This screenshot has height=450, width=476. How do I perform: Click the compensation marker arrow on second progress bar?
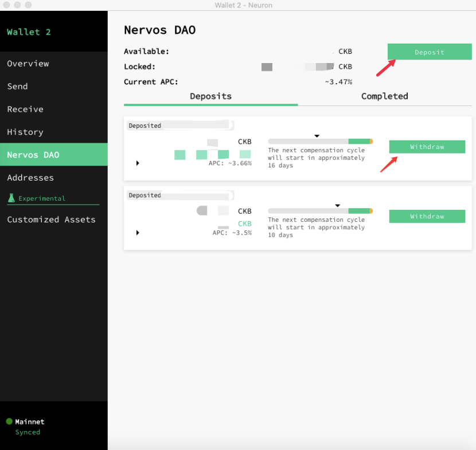pos(337,205)
